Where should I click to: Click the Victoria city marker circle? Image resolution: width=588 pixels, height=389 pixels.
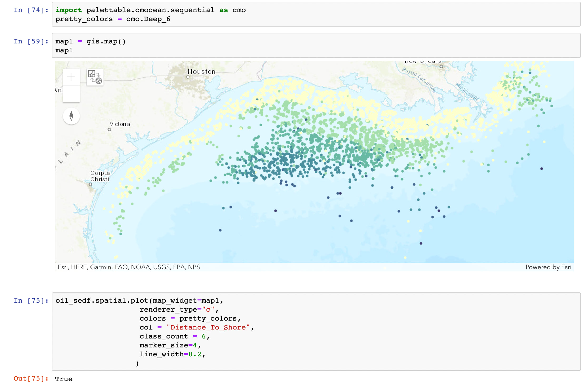[109, 129]
